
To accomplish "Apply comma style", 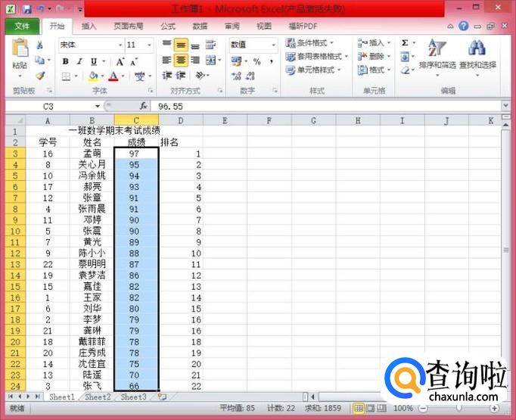I will point(272,61).
